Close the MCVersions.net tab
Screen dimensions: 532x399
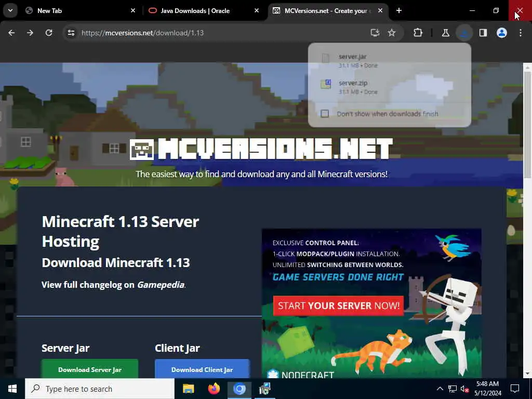click(x=380, y=10)
